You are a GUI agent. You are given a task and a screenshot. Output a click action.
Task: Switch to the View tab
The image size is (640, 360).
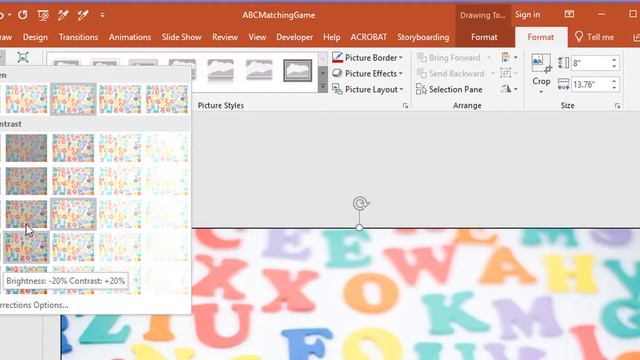(257, 37)
